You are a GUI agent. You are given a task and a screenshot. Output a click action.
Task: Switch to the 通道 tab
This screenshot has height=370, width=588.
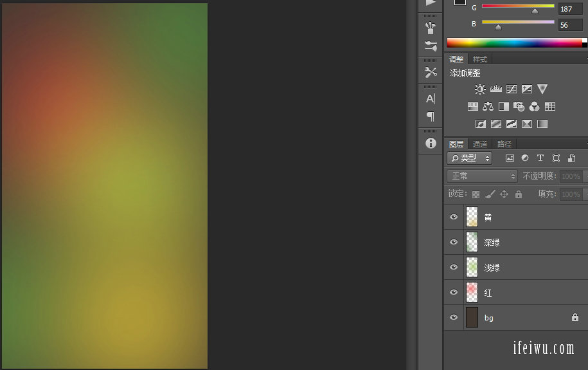pyautogui.click(x=480, y=144)
